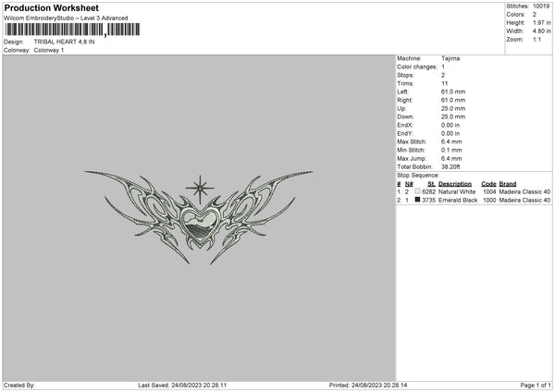Click the Colors value 2

click(x=535, y=15)
